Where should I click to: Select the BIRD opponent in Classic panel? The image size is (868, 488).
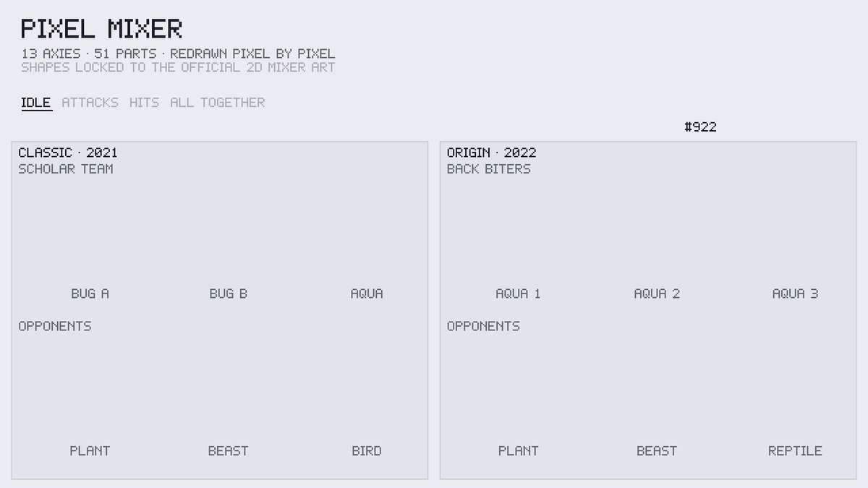click(x=367, y=450)
